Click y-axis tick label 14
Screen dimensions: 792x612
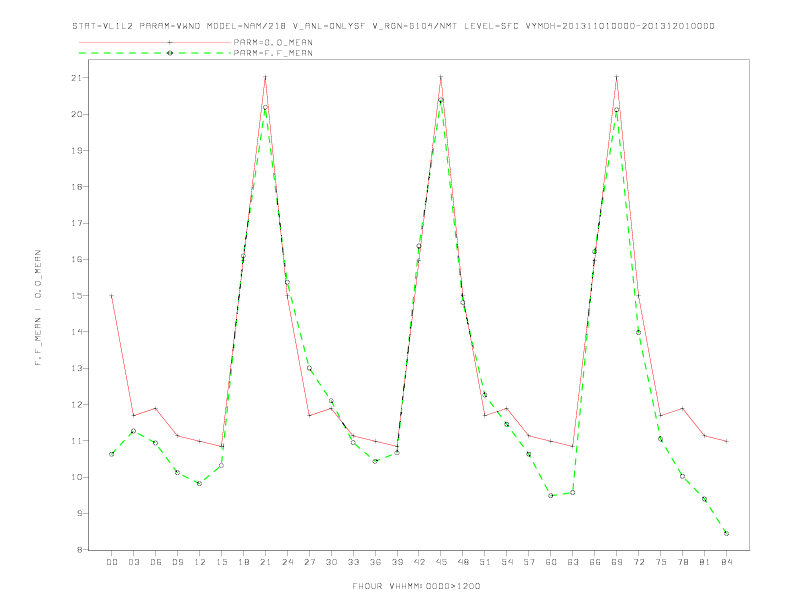click(x=77, y=332)
